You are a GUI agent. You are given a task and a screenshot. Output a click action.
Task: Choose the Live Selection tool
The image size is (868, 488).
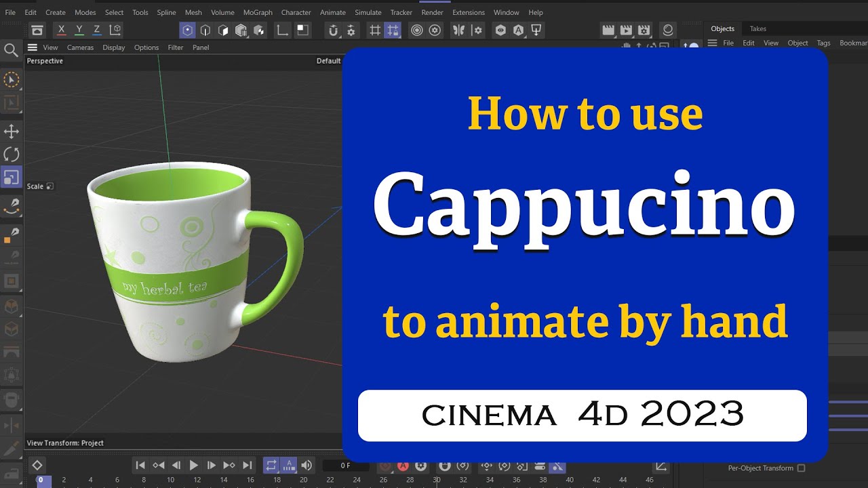pyautogui.click(x=12, y=80)
